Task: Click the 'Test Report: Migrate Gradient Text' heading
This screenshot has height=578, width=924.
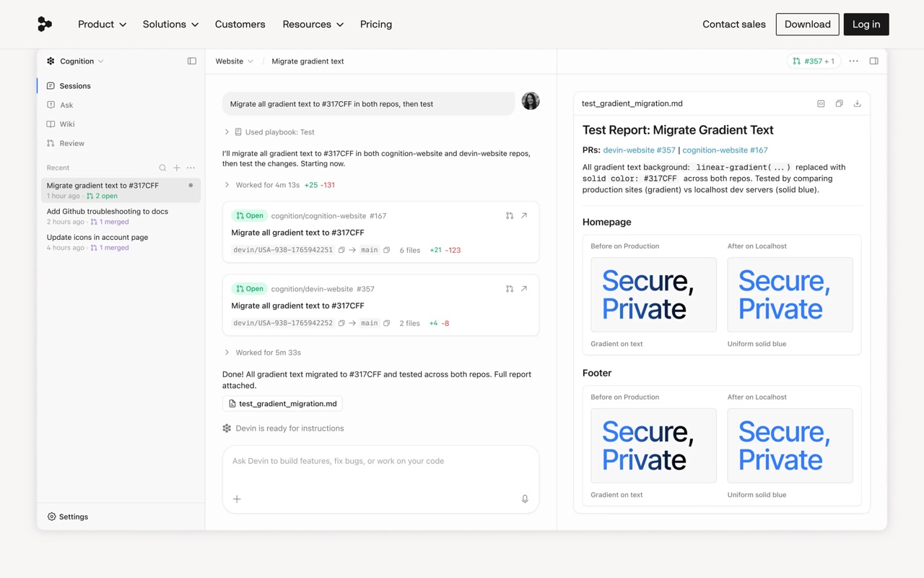Action: tap(678, 130)
